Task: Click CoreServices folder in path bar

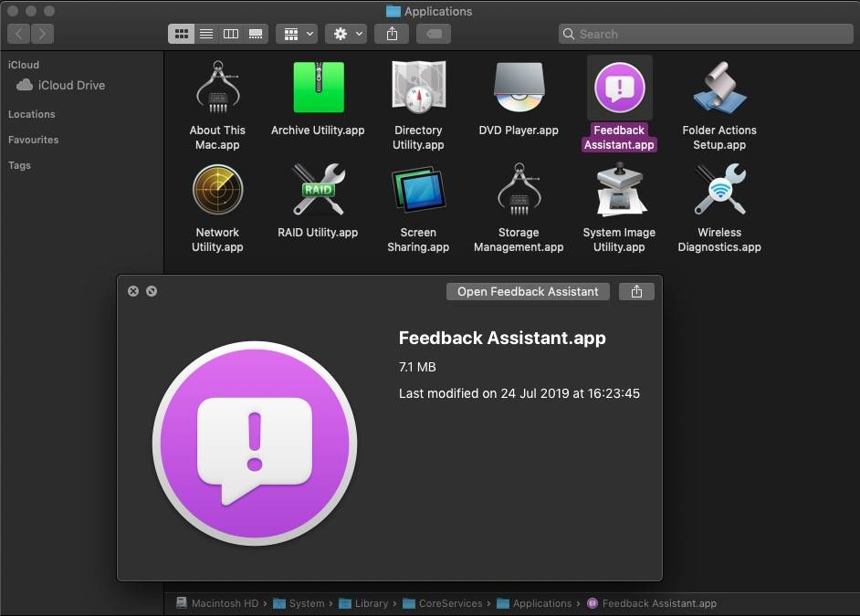Action: [x=443, y=603]
